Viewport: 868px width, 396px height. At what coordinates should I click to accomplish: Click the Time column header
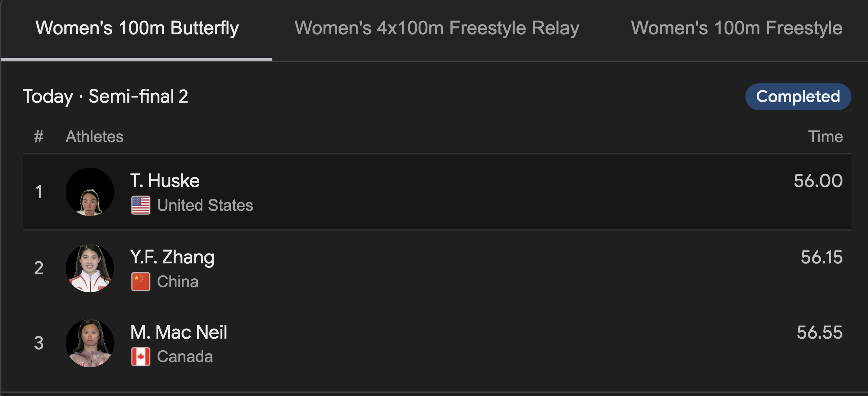click(x=825, y=137)
